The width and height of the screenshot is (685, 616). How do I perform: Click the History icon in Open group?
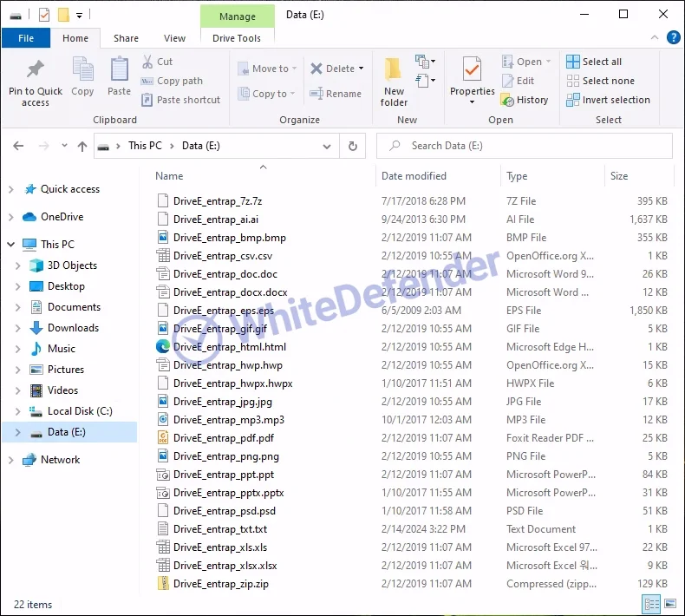coord(509,100)
